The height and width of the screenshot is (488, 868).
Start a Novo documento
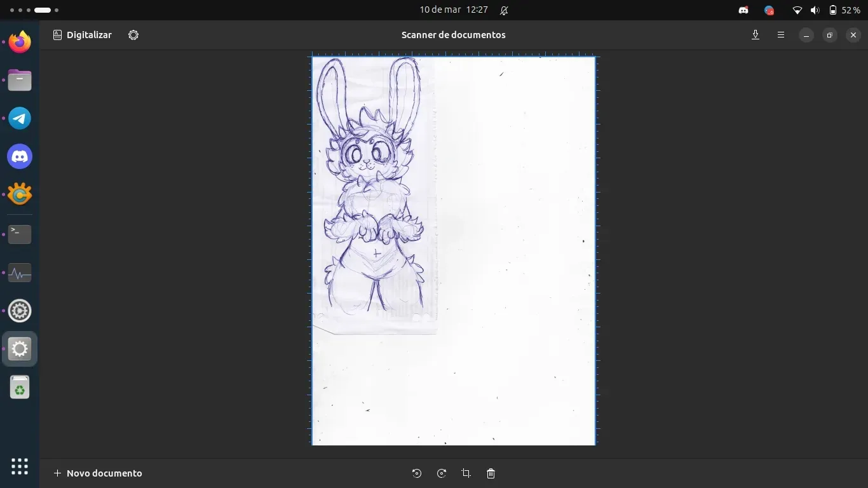(98, 473)
